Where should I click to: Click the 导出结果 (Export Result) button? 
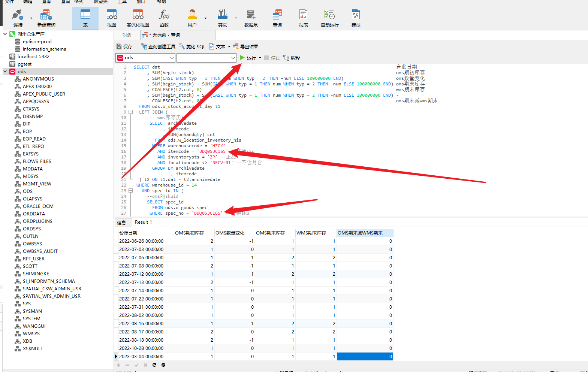[x=245, y=47]
